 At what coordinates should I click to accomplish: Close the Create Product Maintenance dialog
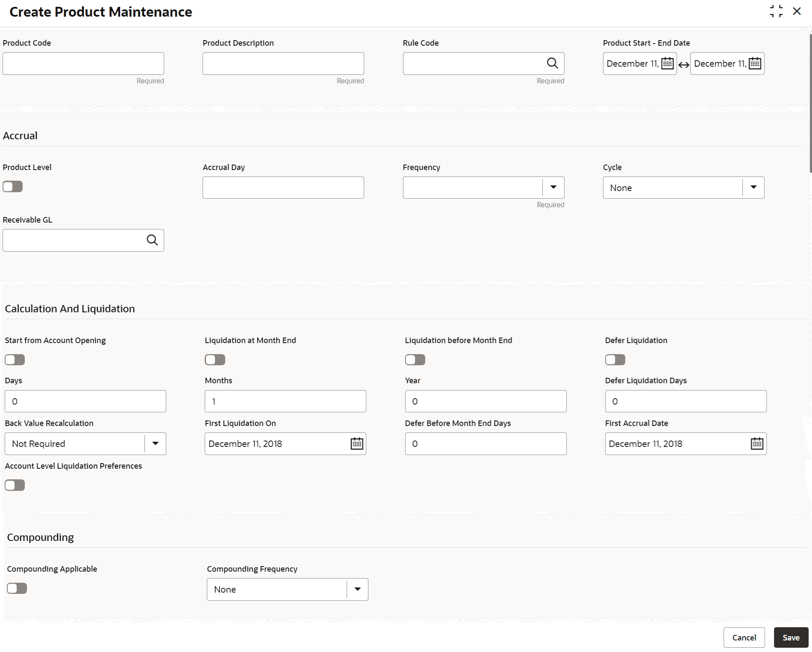pyautogui.click(x=797, y=12)
